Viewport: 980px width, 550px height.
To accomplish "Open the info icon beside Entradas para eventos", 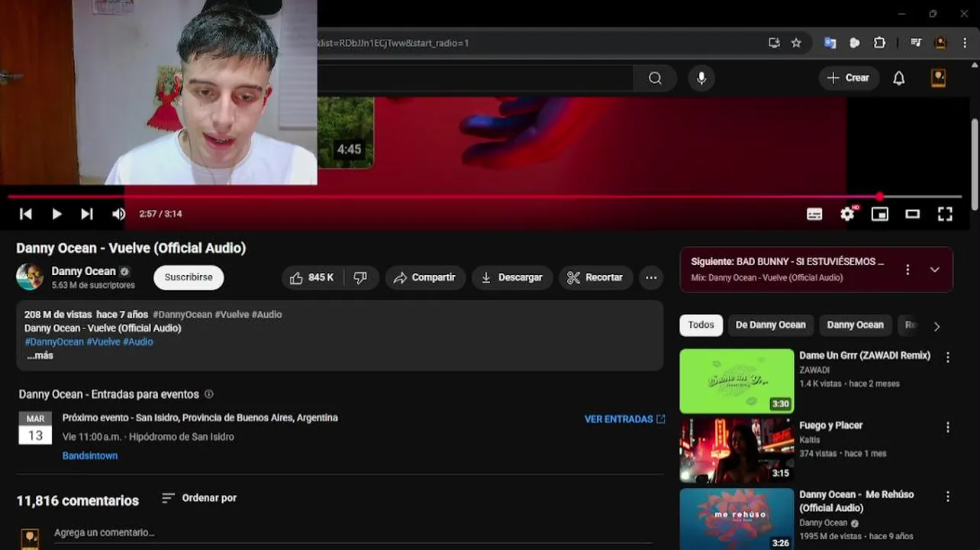I will click(209, 394).
